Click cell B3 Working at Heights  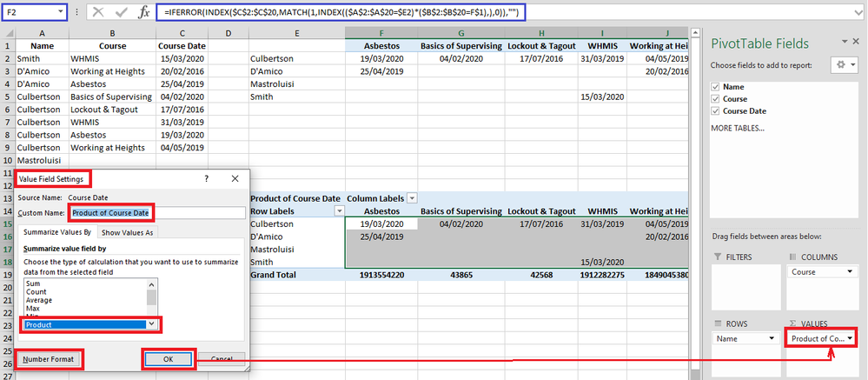point(112,71)
